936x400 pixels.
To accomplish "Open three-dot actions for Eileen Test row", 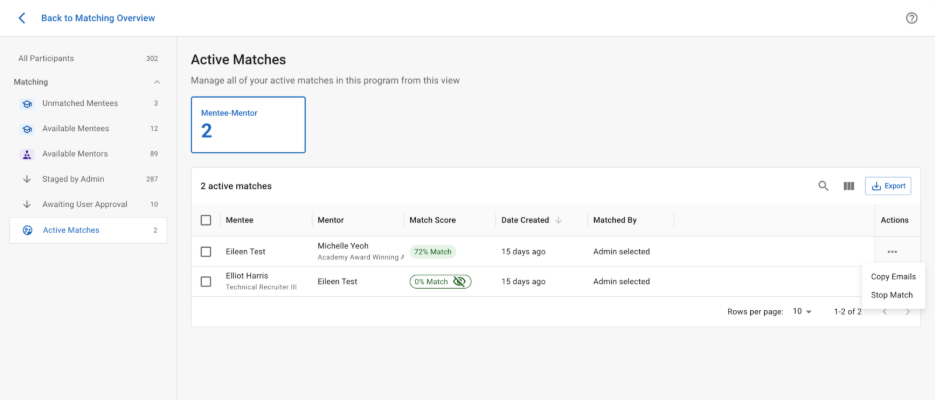I will [x=892, y=252].
